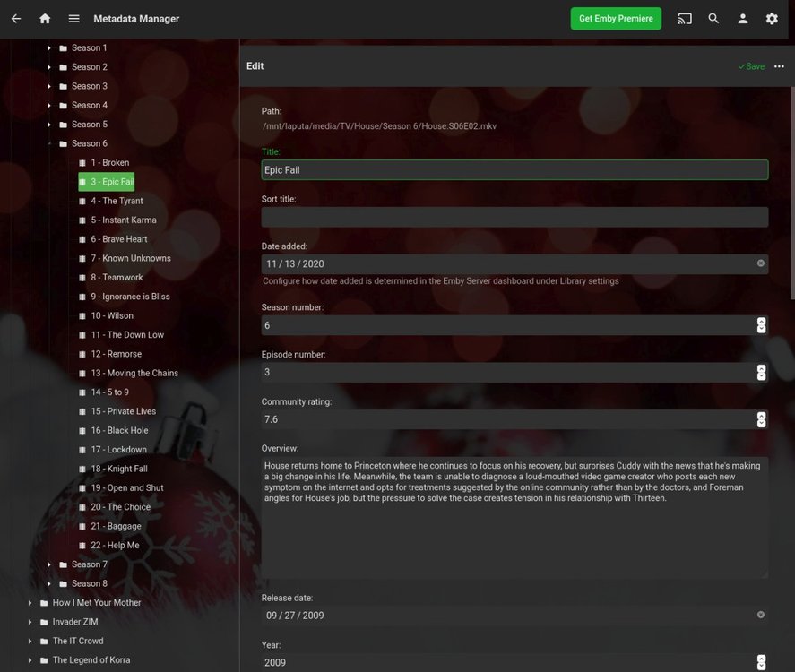Click the Overview text area
The image size is (795, 672).
pos(514,517)
